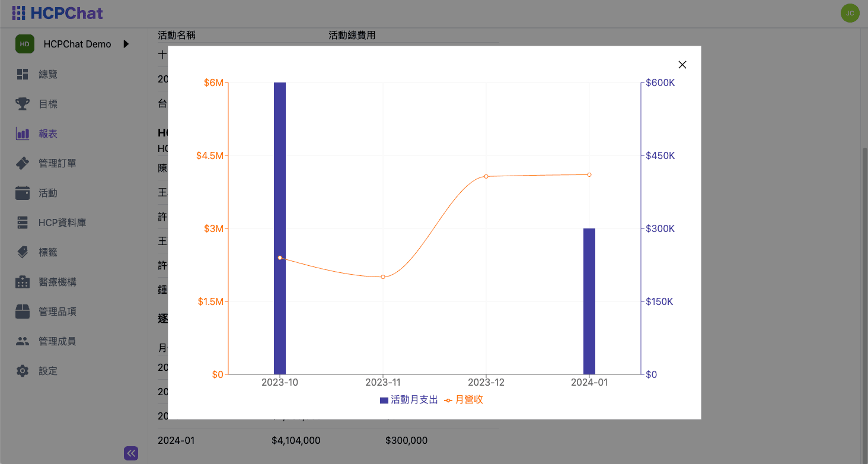Viewport: 868px width, 464px height.
Task: Click the 2023-12 x-axis label
Action: coord(486,383)
